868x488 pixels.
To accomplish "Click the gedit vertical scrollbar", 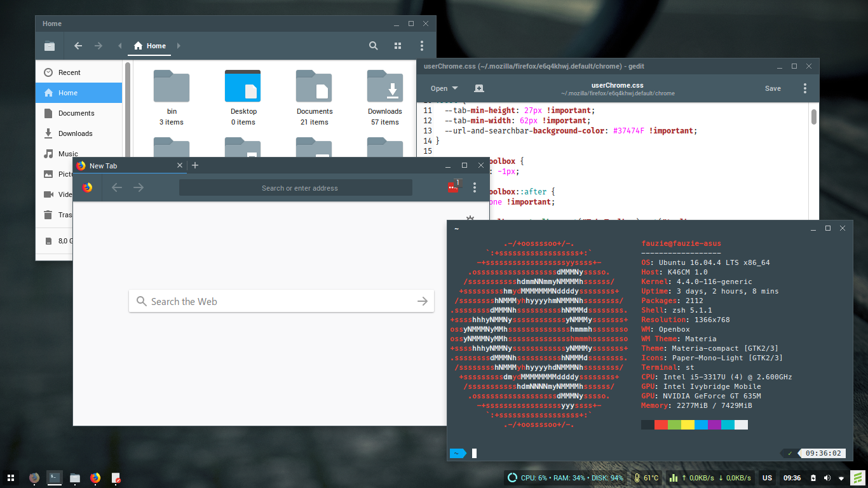I will pos(814,117).
